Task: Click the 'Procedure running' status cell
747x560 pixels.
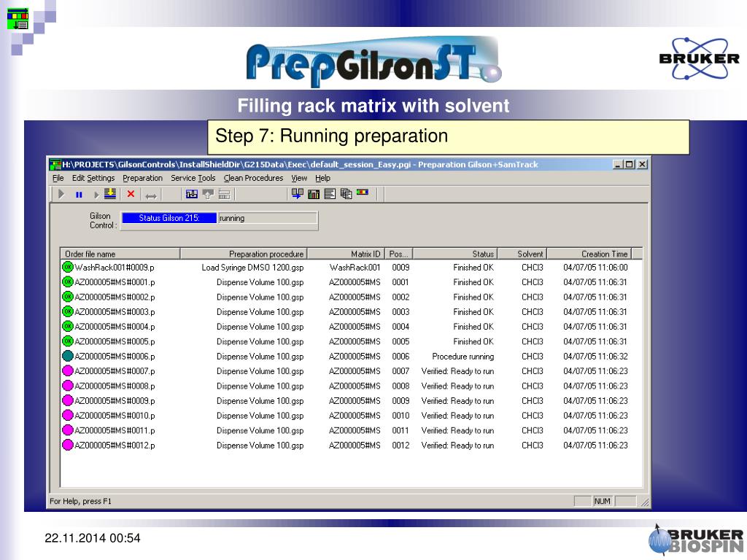Action: tap(463, 356)
